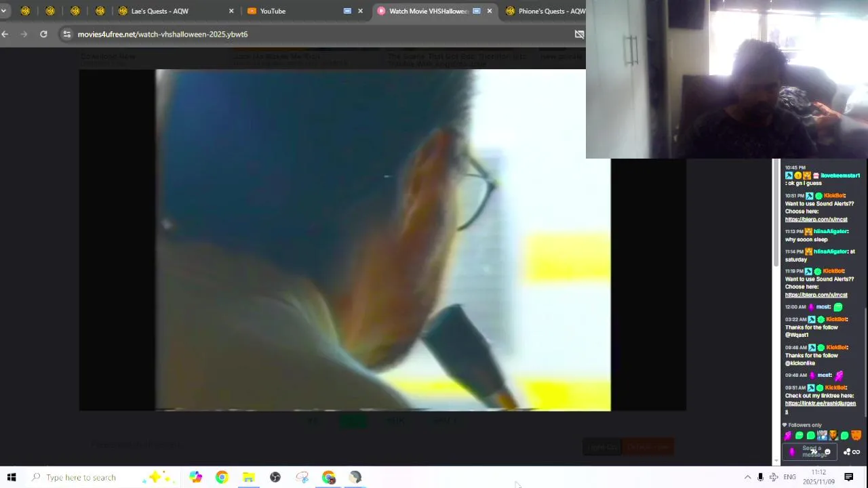Click the blocked-camera icon in the address bar
The width and height of the screenshot is (868, 488).
[x=579, y=34]
